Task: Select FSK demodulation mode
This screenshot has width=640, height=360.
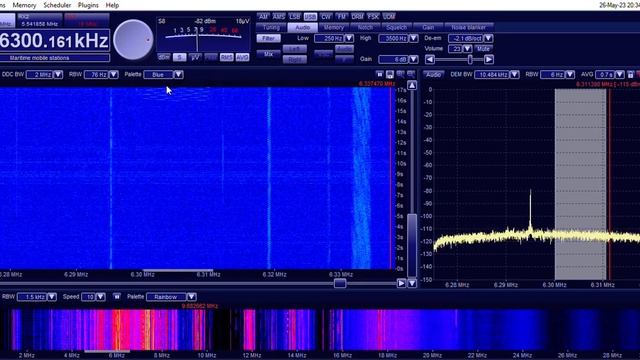Action: [373, 17]
